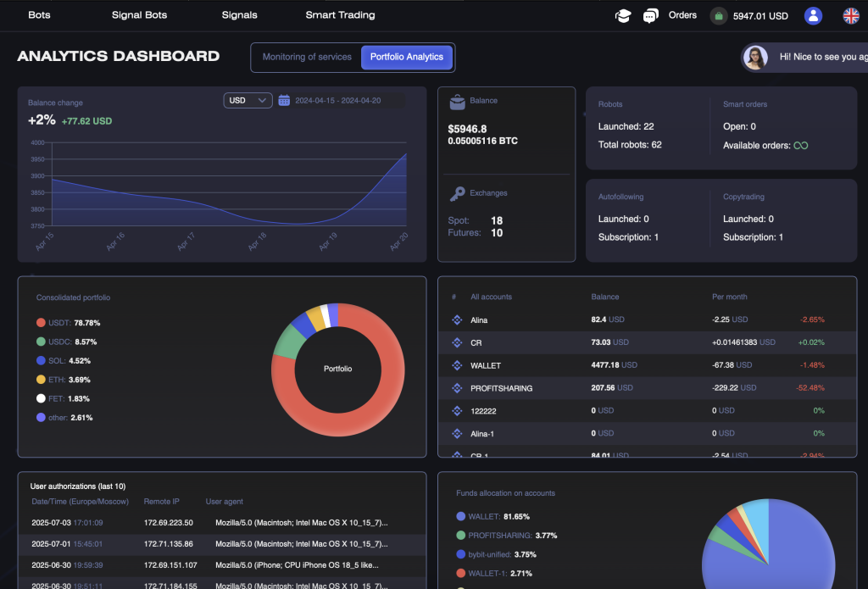Click the Alina-1 account name
868x589 pixels.
(x=482, y=434)
